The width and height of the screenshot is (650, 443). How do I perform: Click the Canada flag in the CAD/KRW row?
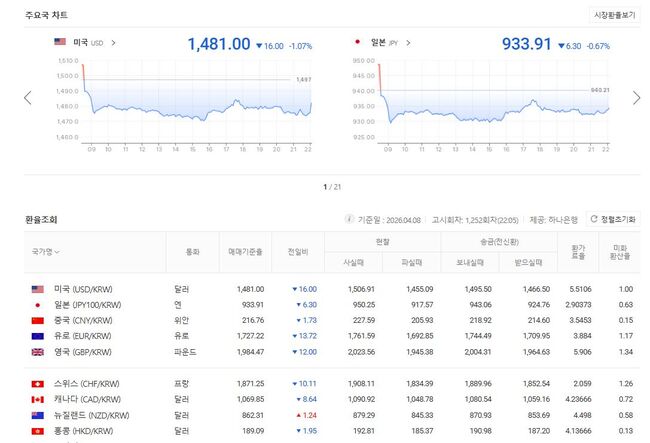(38, 399)
